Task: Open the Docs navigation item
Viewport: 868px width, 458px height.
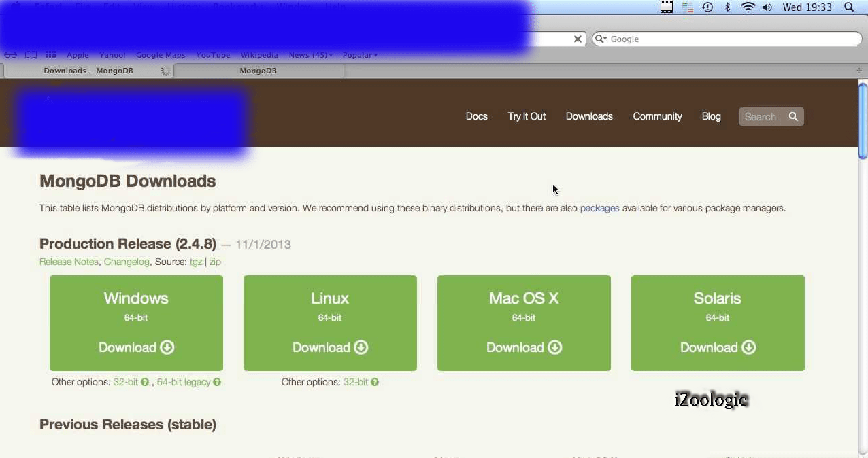Action: tap(477, 116)
